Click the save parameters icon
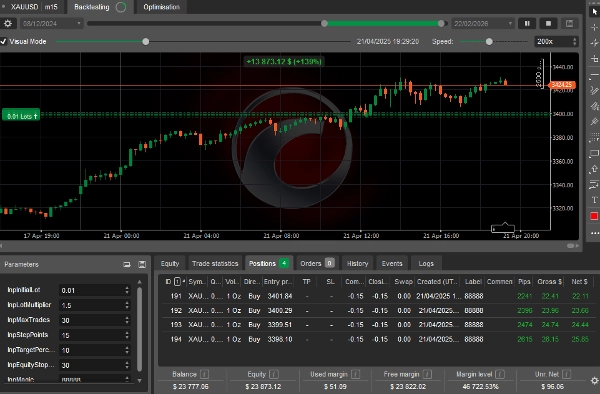600x394 pixels. tap(142, 264)
